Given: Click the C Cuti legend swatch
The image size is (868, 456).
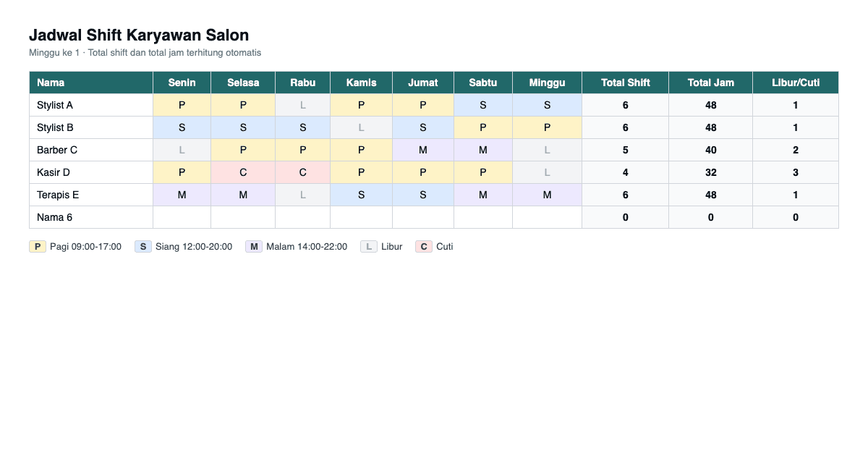Looking at the screenshot, I should coord(424,246).
